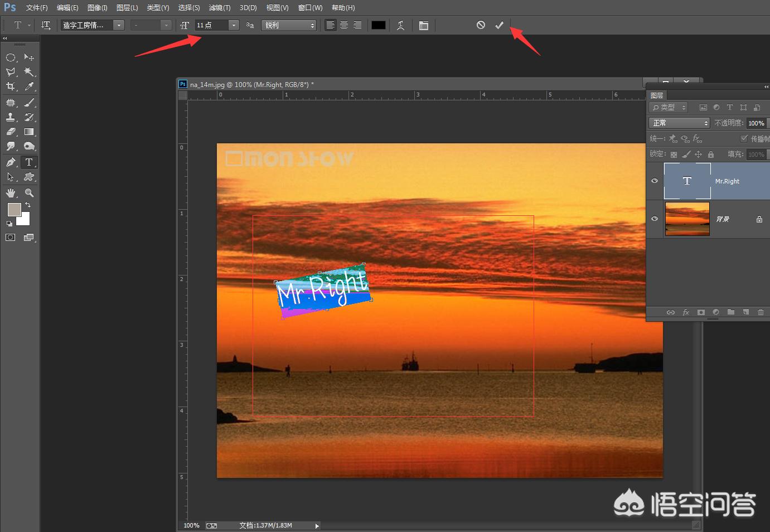Screen dimensions: 770x532
Task: Open the 滤镜(T) menu
Action: [219, 8]
